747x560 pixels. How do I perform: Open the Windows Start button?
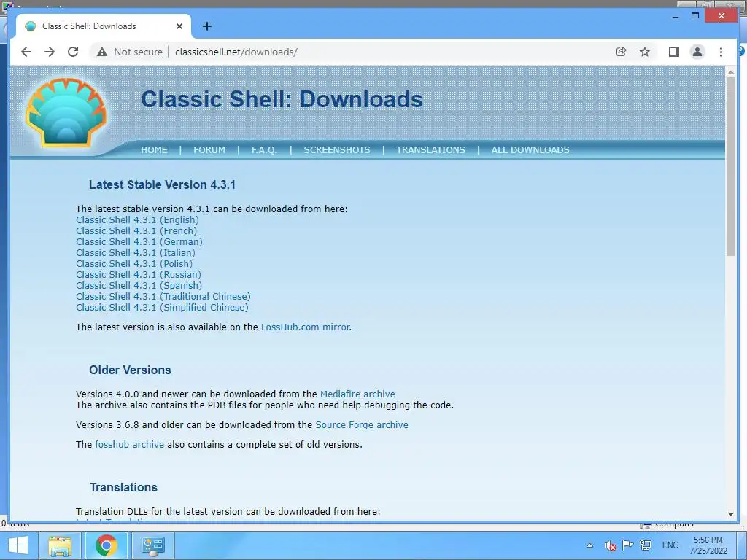[x=18, y=545]
